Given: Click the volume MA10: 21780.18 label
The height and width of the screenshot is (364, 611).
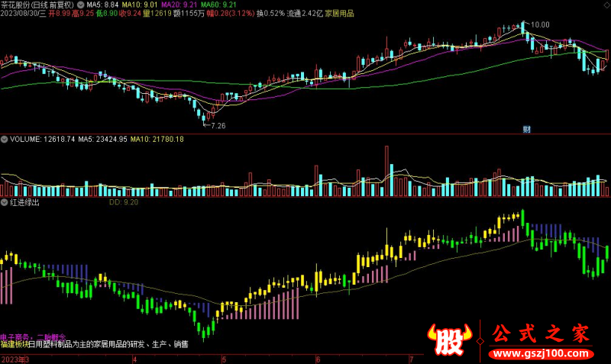Looking at the screenshot, I should click(157, 139).
